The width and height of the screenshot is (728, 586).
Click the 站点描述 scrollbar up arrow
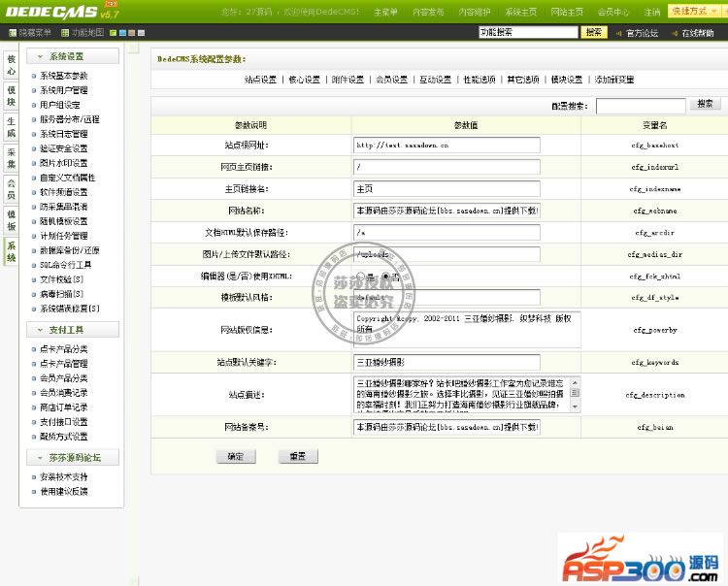(x=576, y=382)
